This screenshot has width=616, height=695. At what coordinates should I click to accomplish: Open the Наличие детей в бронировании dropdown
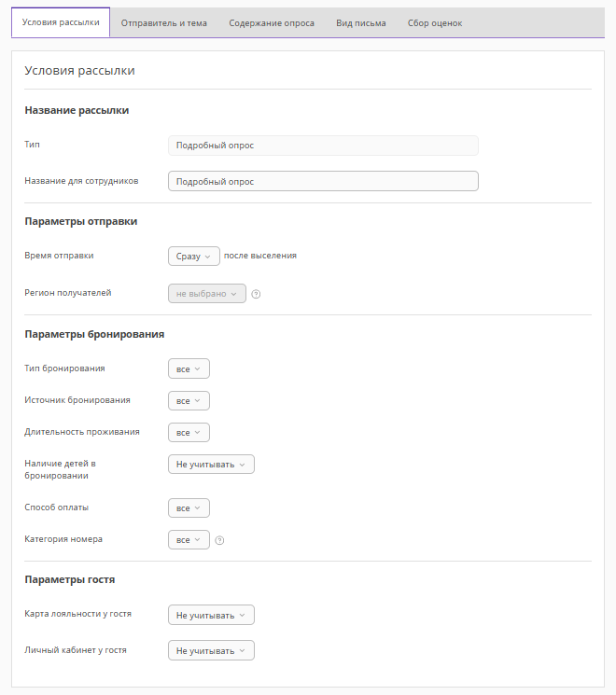pos(211,465)
